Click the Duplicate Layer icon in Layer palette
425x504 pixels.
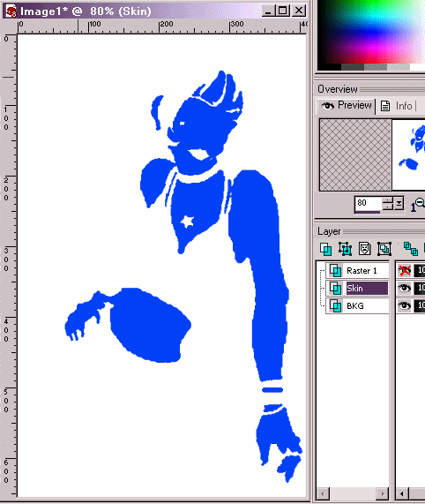pos(411,249)
